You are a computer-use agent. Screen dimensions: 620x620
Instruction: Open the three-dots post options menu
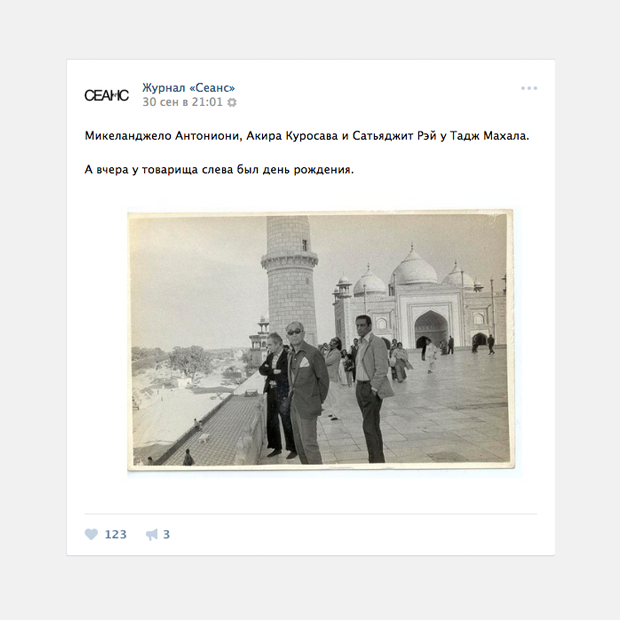click(x=529, y=88)
